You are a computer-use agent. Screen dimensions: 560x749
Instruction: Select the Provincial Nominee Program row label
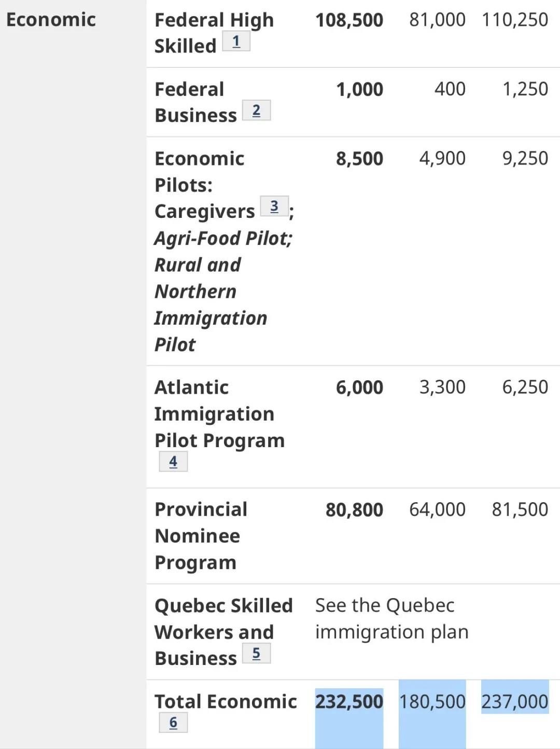click(x=201, y=536)
